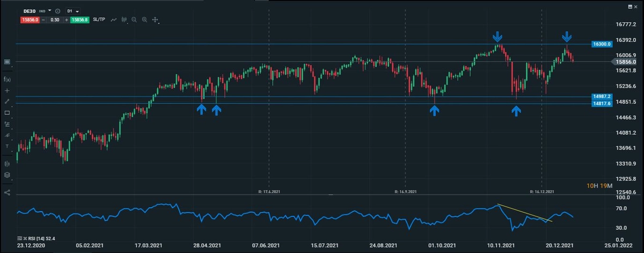Zoom out the chart with magnifier minus
Screen dimensions: 644x253
(x=134, y=20)
